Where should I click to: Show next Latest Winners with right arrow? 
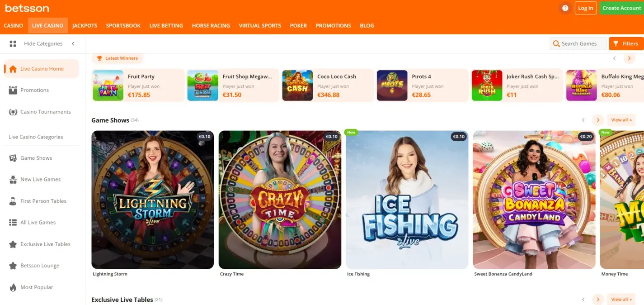[629, 58]
